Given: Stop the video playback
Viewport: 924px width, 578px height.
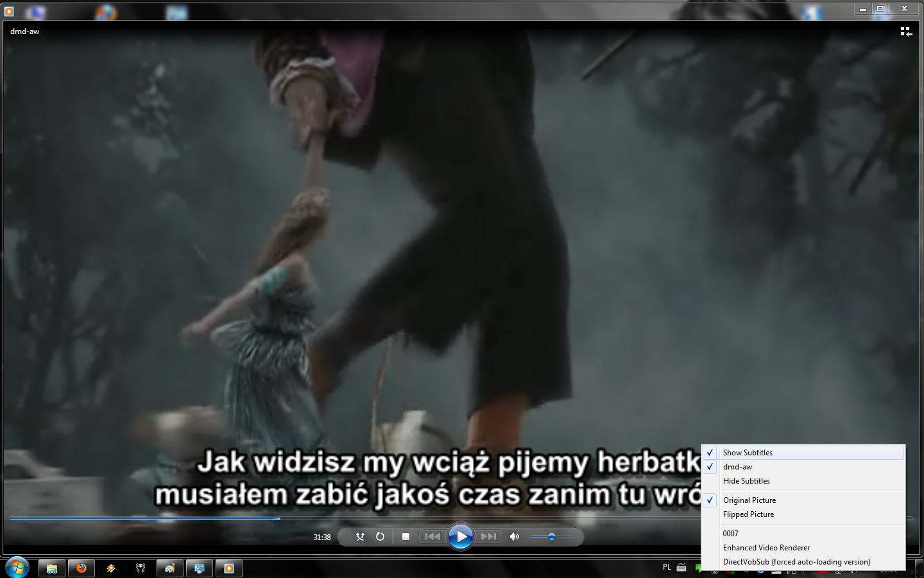Looking at the screenshot, I should (406, 536).
